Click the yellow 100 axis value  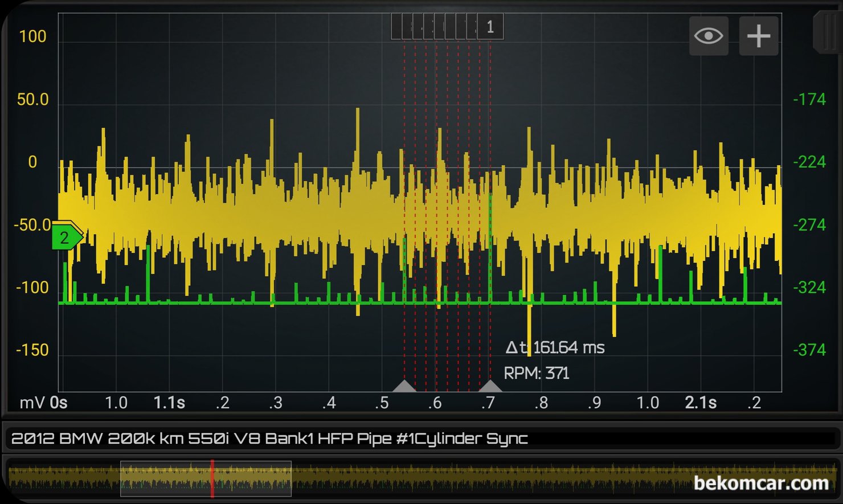click(x=32, y=37)
